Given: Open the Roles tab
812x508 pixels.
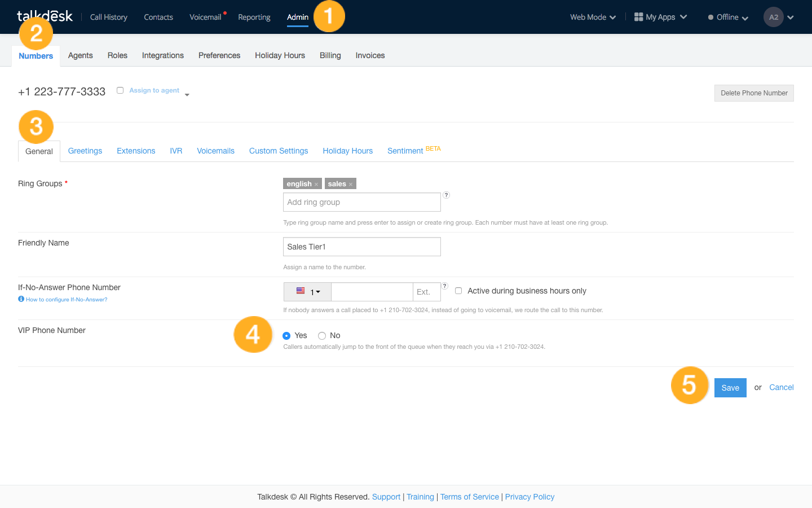Looking at the screenshot, I should [117, 55].
